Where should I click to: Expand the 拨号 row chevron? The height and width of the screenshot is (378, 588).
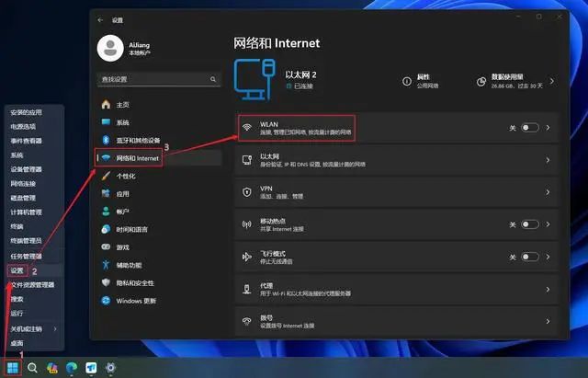click(x=548, y=321)
